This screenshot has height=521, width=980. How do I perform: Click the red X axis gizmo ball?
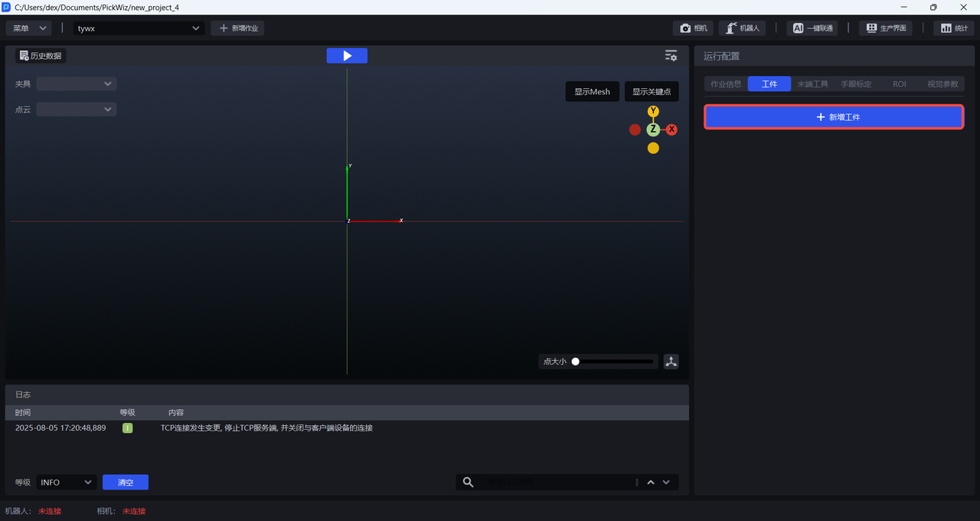[x=671, y=129]
